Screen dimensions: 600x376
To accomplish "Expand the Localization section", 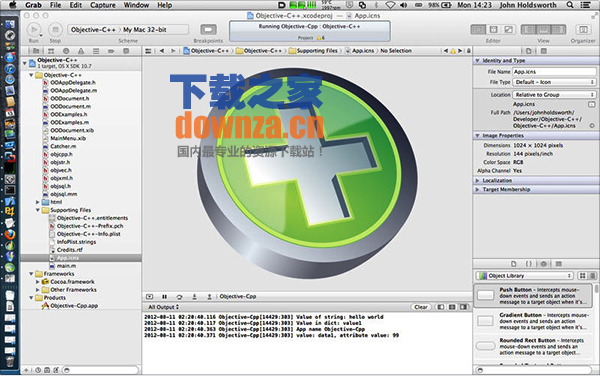I will coord(477,181).
